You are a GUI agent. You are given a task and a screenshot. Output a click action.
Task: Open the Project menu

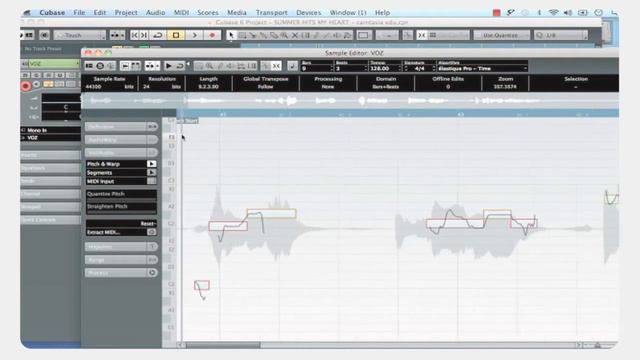click(126, 13)
